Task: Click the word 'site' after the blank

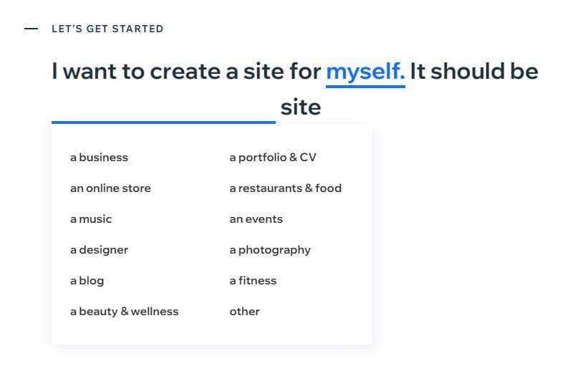Action: point(301,107)
